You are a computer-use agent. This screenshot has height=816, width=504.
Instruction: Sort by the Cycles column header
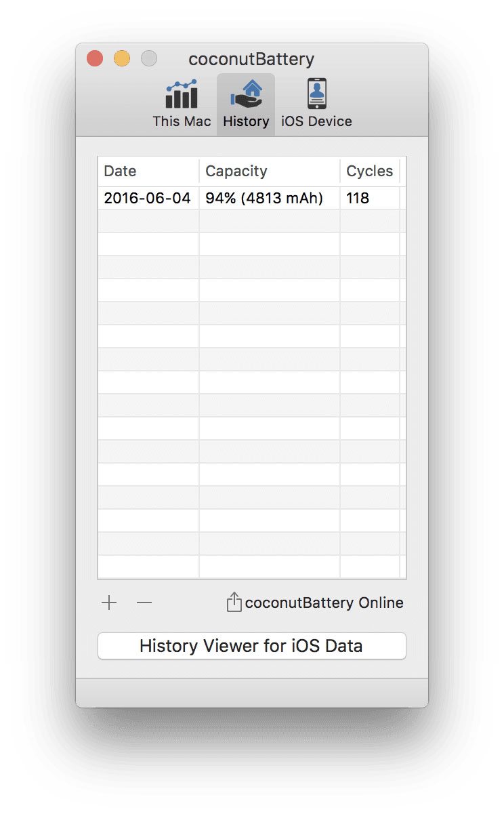pyautogui.click(x=369, y=171)
